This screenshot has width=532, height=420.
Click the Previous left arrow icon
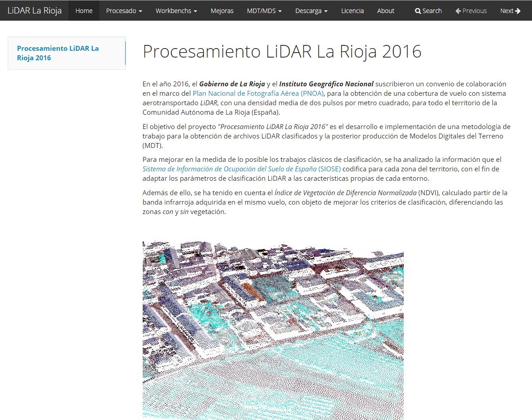458,11
